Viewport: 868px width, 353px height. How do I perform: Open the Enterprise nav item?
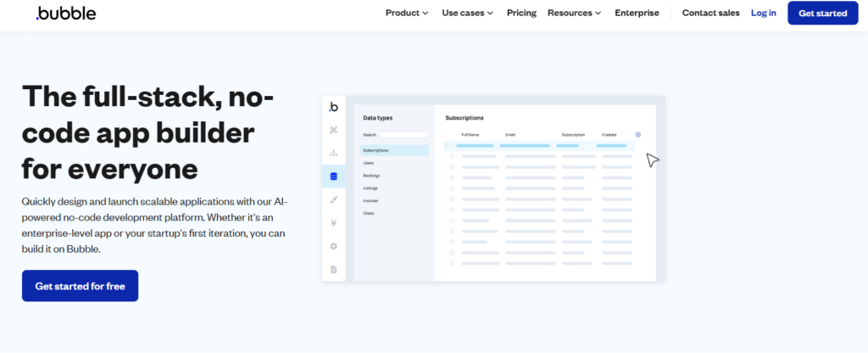(x=637, y=13)
